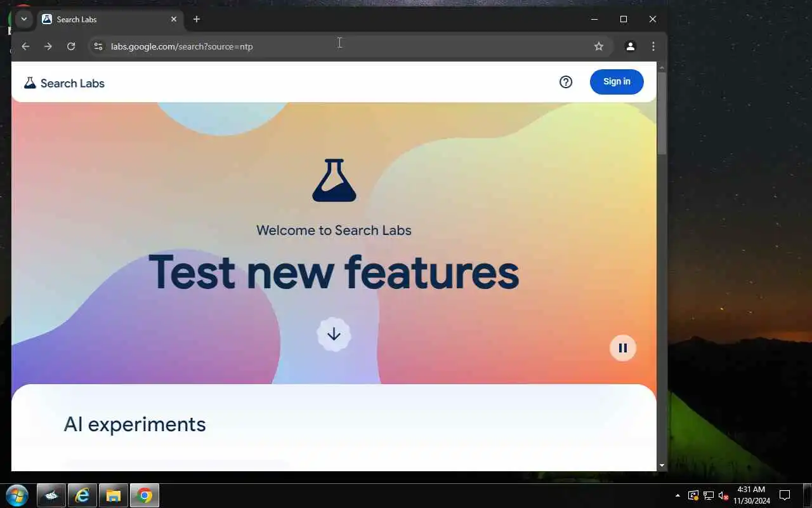This screenshot has height=508, width=812.
Task: Click the 'Test new features' headline
Action: coord(334,272)
